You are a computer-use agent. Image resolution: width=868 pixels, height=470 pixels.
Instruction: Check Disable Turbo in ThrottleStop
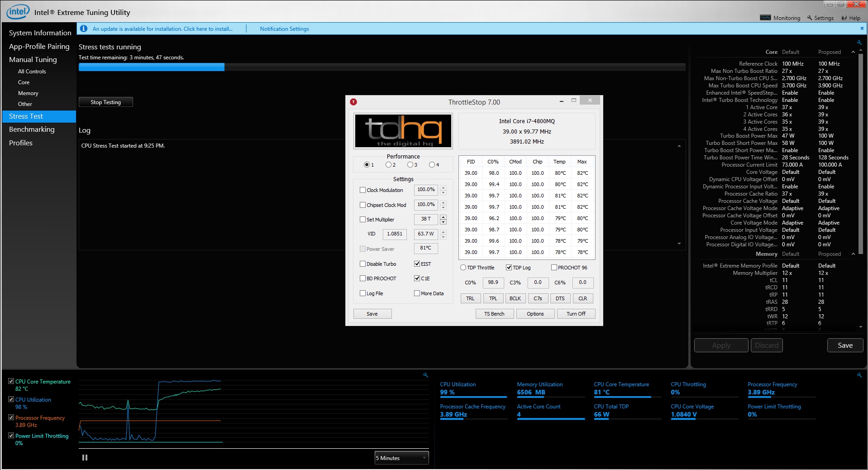[362, 264]
